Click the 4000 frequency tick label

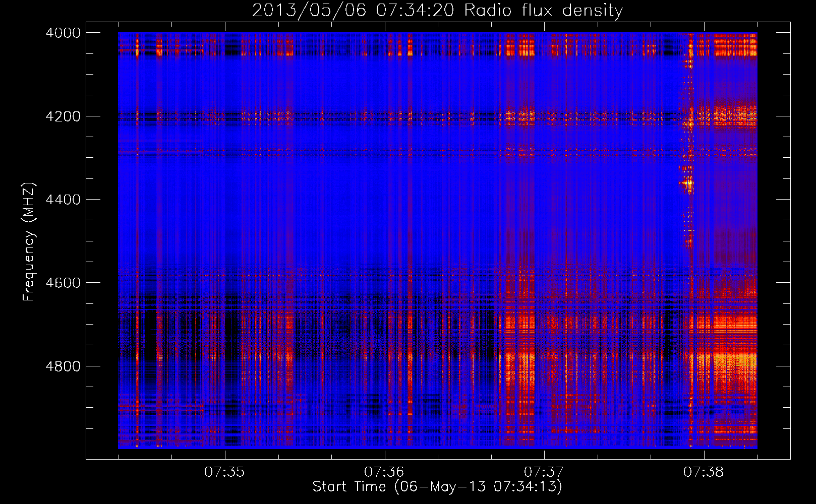tap(63, 33)
